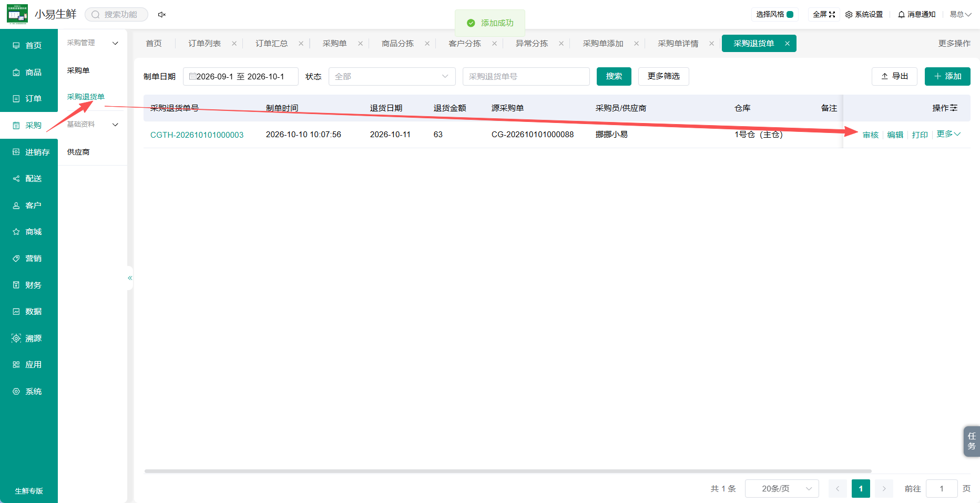Click the 添加 add button
This screenshot has width=980, height=503.
[x=947, y=76]
